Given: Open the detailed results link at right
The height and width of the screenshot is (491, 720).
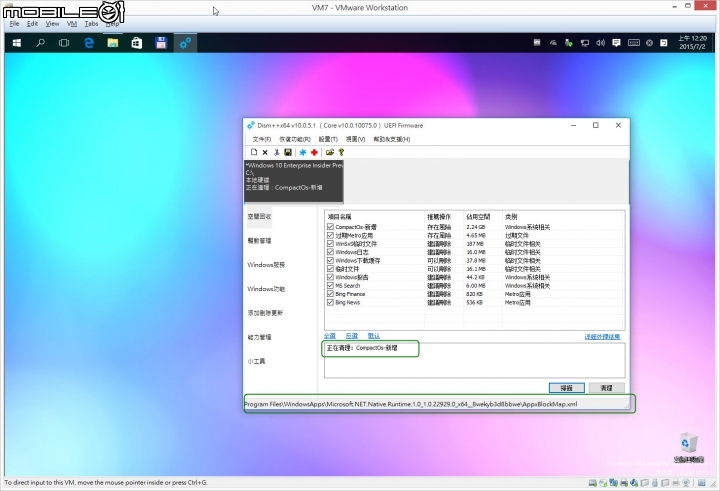Looking at the screenshot, I should (602, 337).
